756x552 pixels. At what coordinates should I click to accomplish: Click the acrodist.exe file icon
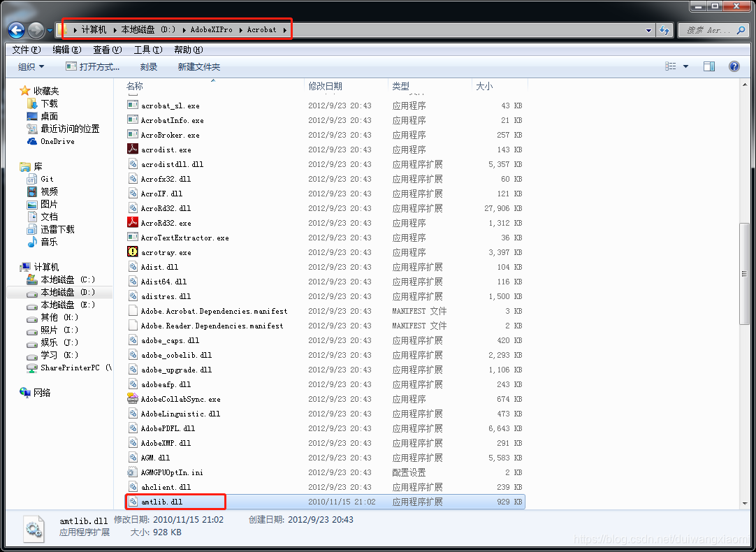coord(133,150)
